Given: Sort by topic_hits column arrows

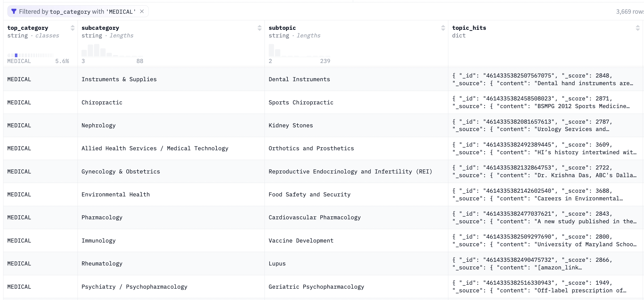Looking at the screenshot, I should click(x=637, y=28).
